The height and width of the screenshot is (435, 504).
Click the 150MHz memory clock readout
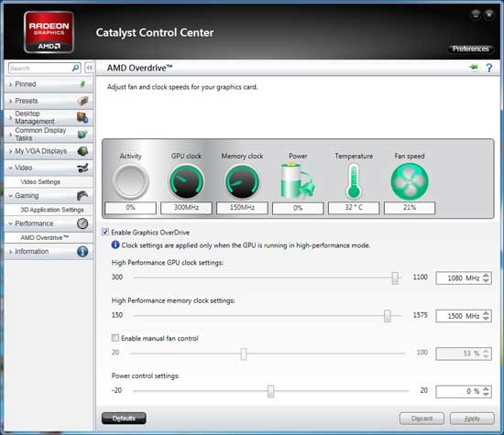242,208
